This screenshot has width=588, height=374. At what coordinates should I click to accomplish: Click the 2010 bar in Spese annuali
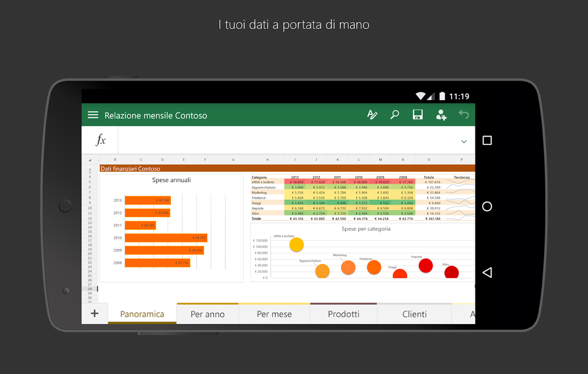[166, 238]
